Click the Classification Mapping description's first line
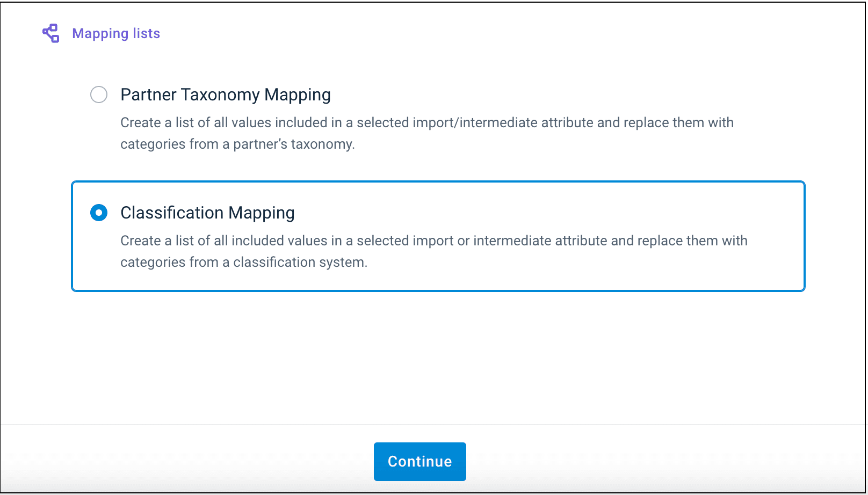The height and width of the screenshot is (495, 868). [x=433, y=241]
